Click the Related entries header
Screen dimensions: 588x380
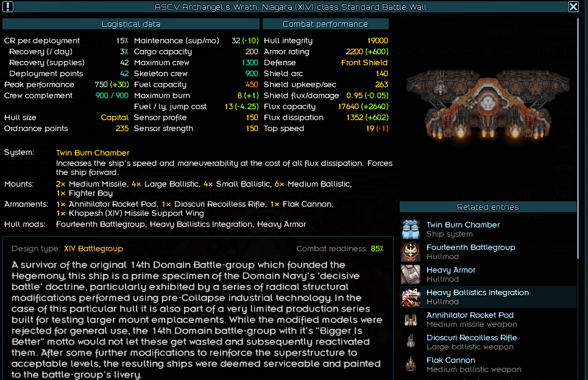coord(487,207)
